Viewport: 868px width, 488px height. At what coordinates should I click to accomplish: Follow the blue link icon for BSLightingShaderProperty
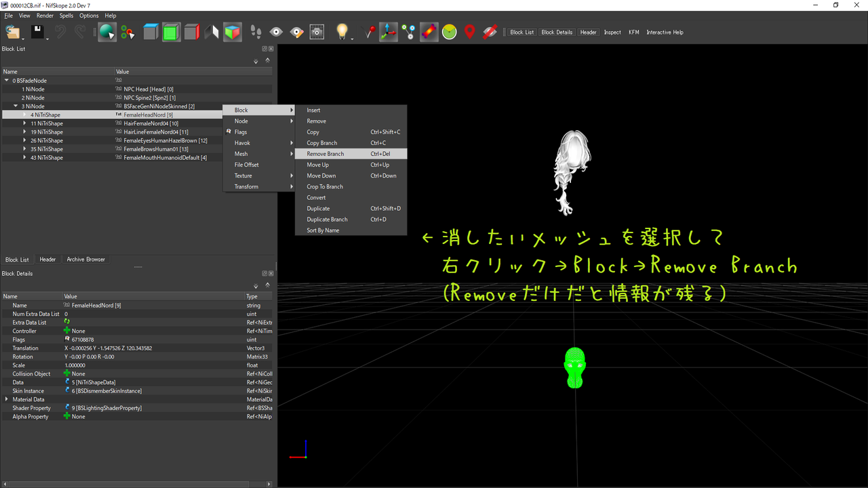[x=67, y=408]
